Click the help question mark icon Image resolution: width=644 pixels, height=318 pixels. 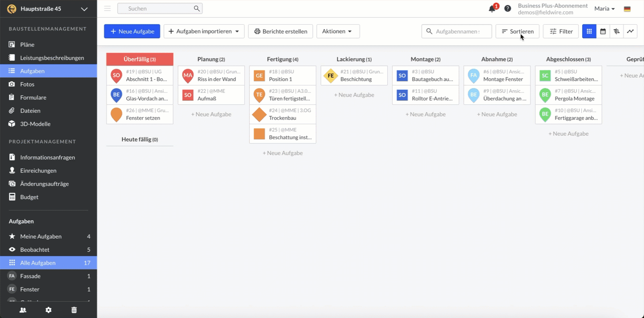pyautogui.click(x=508, y=8)
